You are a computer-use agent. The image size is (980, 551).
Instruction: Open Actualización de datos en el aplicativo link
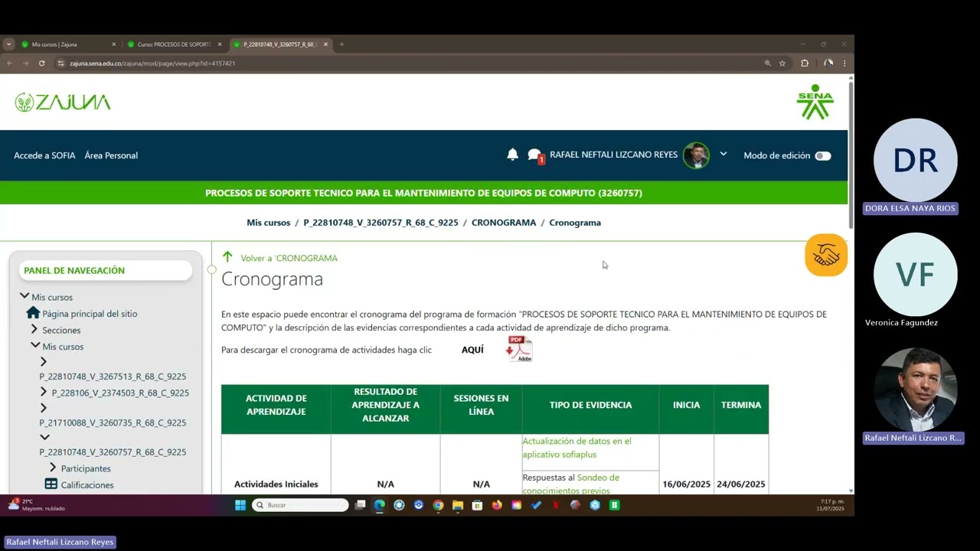pyautogui.click(x=577, y=447)
